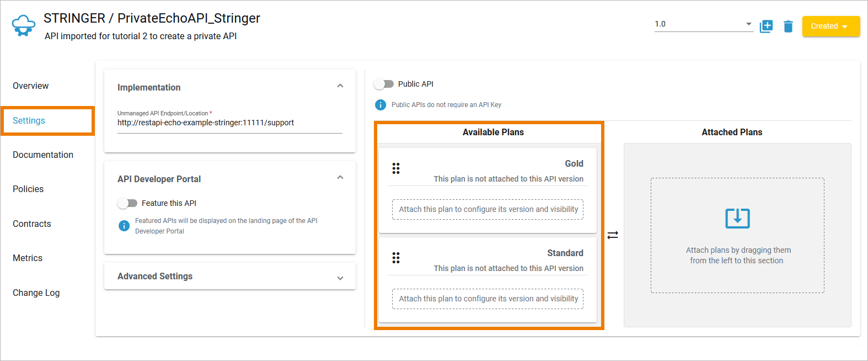Image resolution: width=868 pixels, height=361 pixels.
Task: Click info icon beside Public APIs note
Action: coord(381,105)
